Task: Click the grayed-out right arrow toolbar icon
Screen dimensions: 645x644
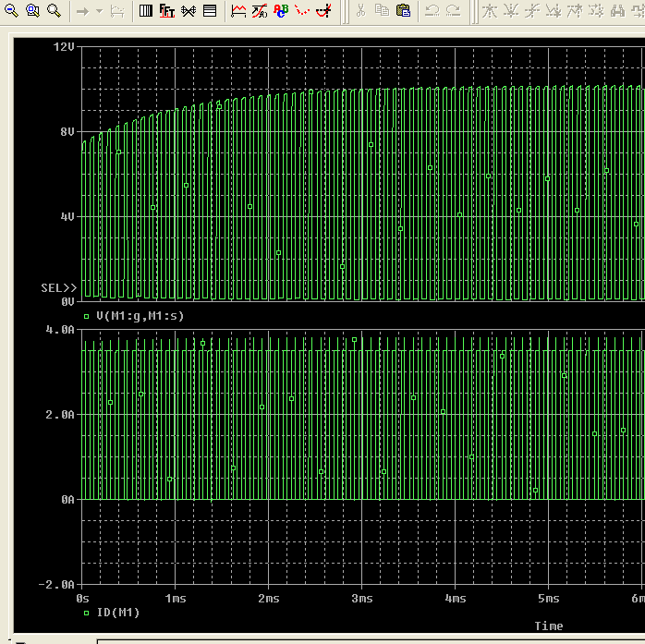Action: pyautogui.click(x=82, y=11)
